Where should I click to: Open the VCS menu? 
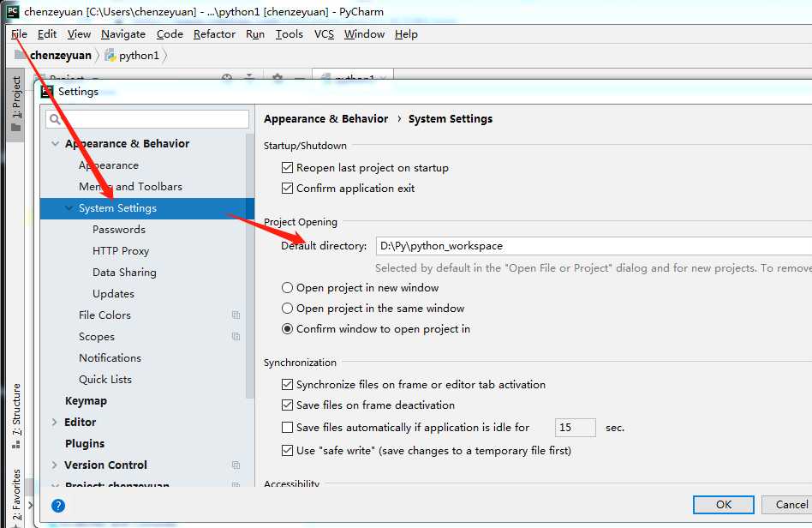[324, 34]
